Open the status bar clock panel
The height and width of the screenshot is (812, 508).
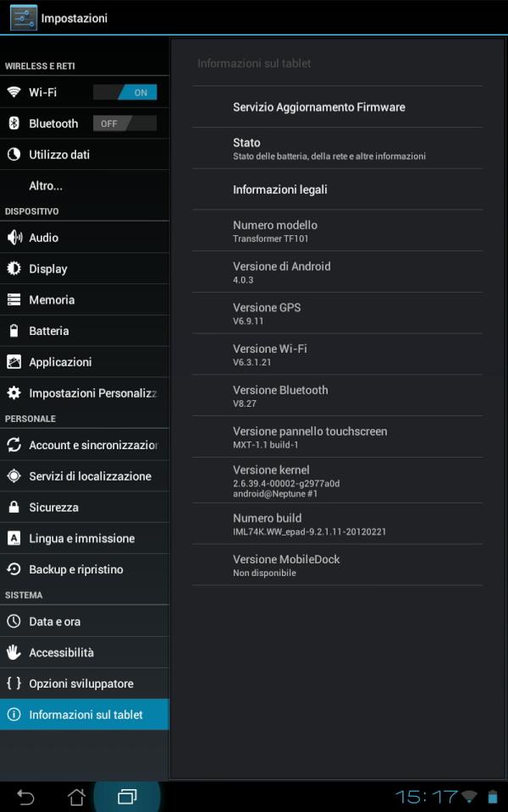coord(427,797)
